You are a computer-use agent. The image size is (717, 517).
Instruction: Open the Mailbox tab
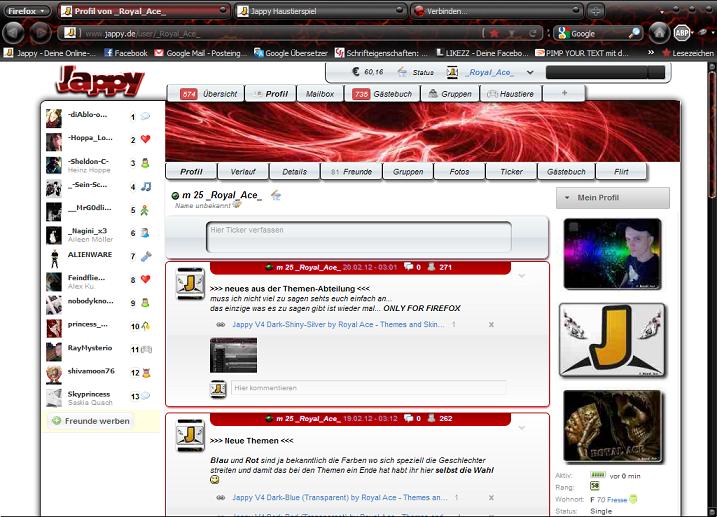pyautogui.click(x=320, y=94)
